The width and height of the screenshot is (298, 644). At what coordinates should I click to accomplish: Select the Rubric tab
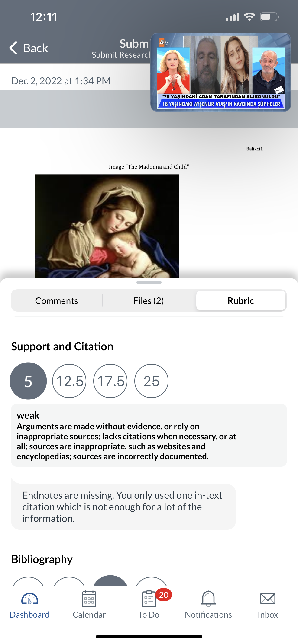click(241, 300)
